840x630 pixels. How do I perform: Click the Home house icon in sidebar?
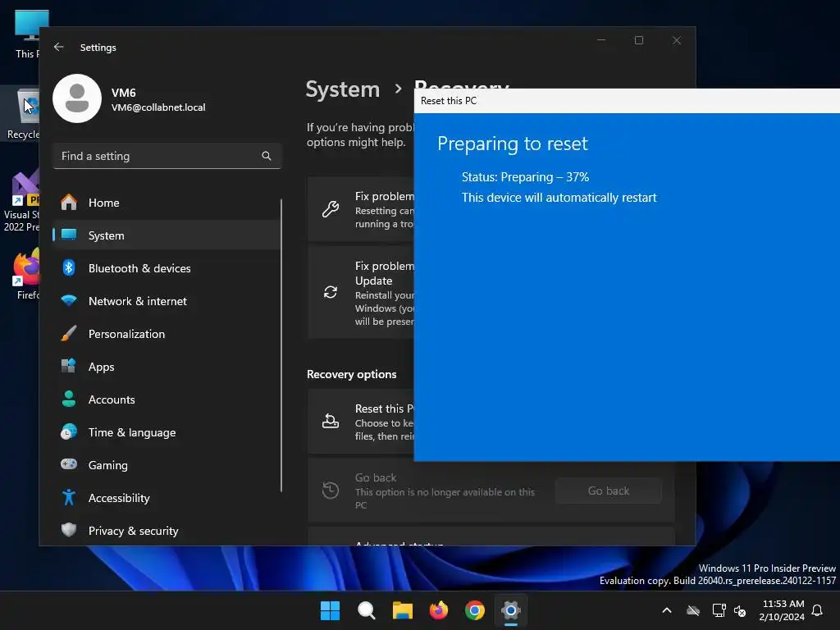(x=69, y=202)
